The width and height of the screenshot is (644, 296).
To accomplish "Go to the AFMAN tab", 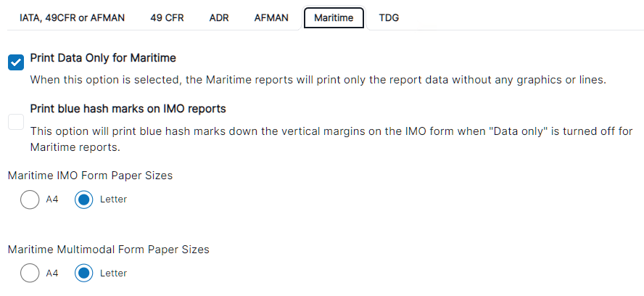I will click(x=272, y=18).
